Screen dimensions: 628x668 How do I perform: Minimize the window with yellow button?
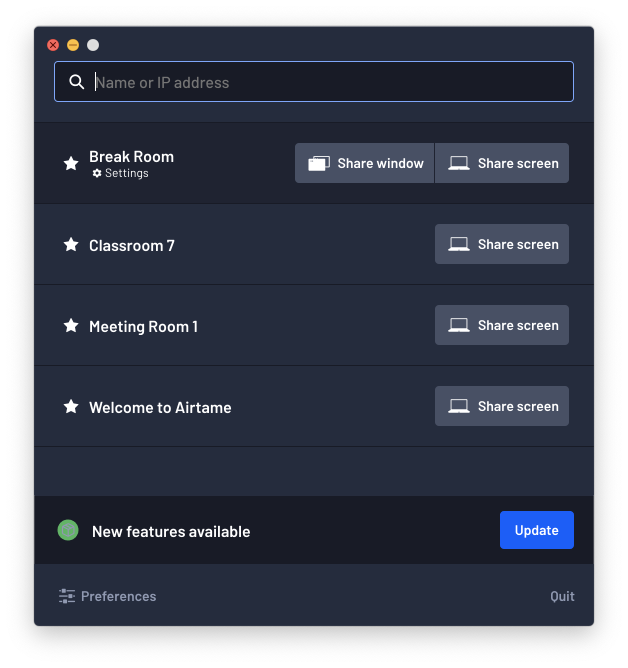coord(73,45)
